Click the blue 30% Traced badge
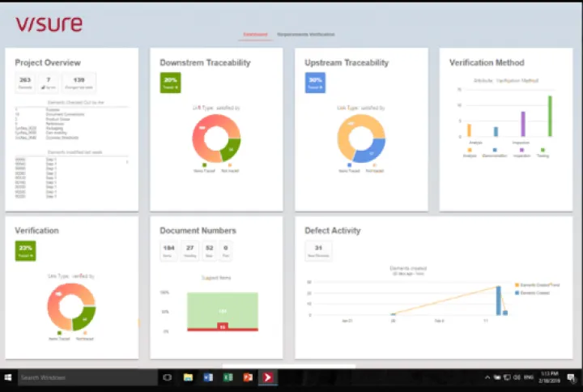This screenshot has width=583, height=392. [315, 82]
